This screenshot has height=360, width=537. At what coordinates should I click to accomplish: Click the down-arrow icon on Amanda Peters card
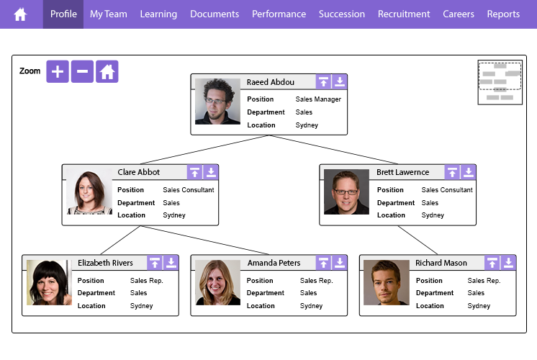[x=339, y=263]
